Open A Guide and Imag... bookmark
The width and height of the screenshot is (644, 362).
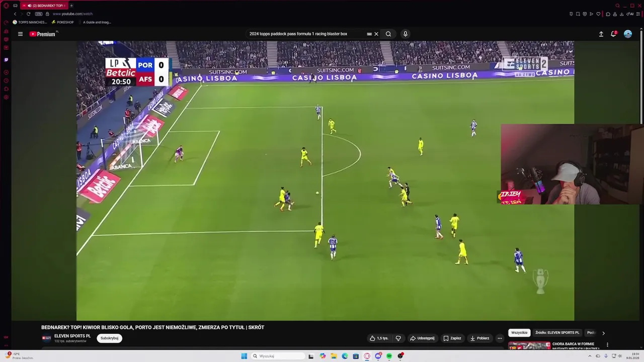[x=94, y=22]
